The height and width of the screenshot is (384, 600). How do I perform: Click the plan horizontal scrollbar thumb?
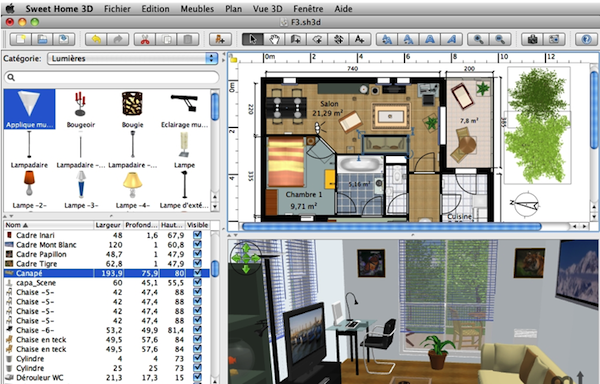tap(391, 226)
